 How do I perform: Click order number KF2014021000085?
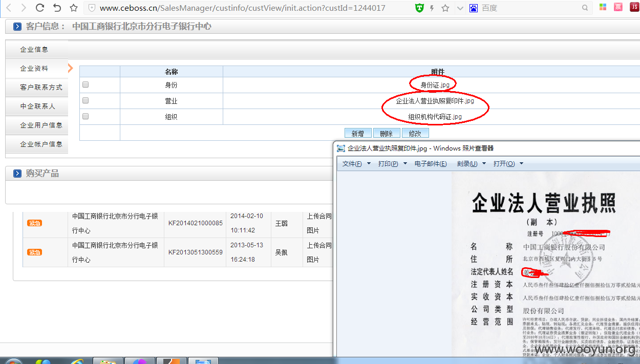(196, 223)
